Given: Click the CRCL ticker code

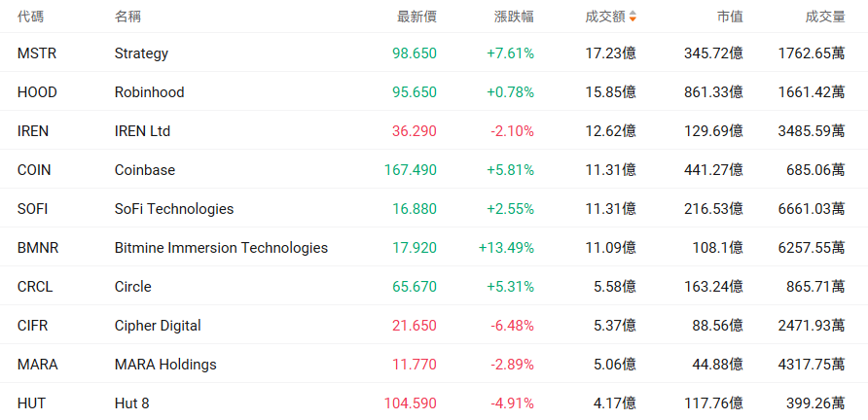Looking at the screenshot, I should [x=35, y=287].
